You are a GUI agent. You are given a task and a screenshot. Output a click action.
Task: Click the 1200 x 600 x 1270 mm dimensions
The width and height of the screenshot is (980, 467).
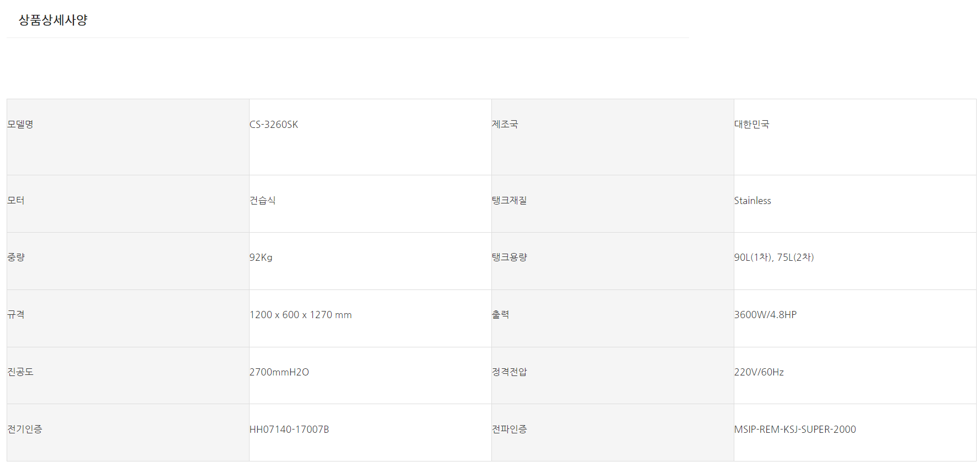[300, 315]
